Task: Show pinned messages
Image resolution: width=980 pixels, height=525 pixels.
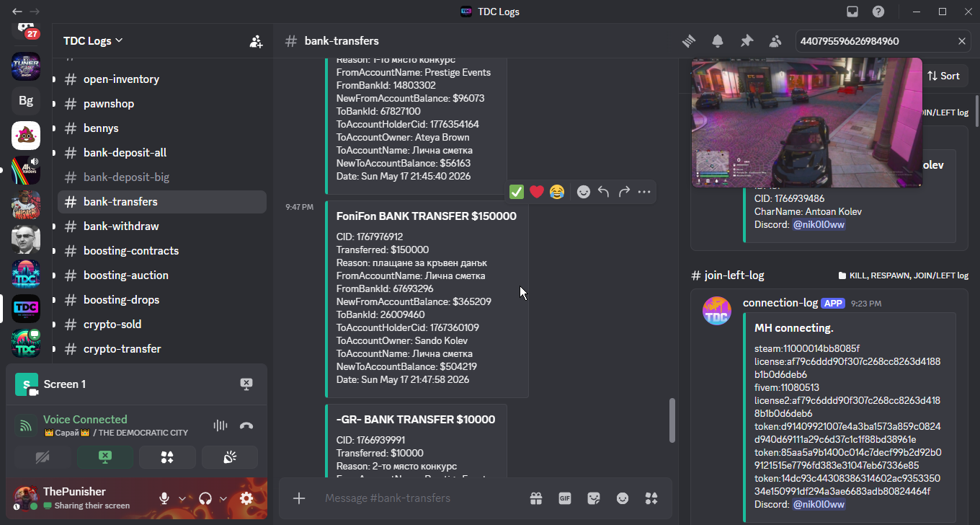Action: [747, 41]
